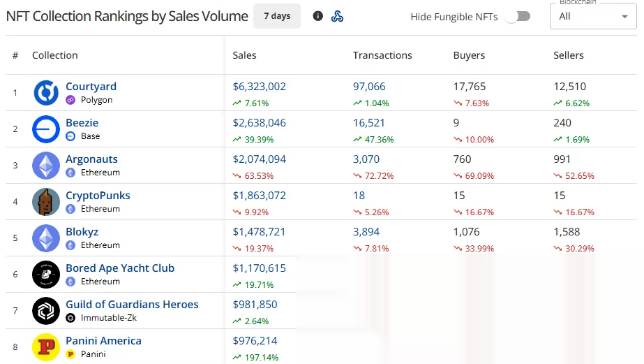
Task: Click the Guild of Guardians Heroes logo
Action: coord(46,310)
